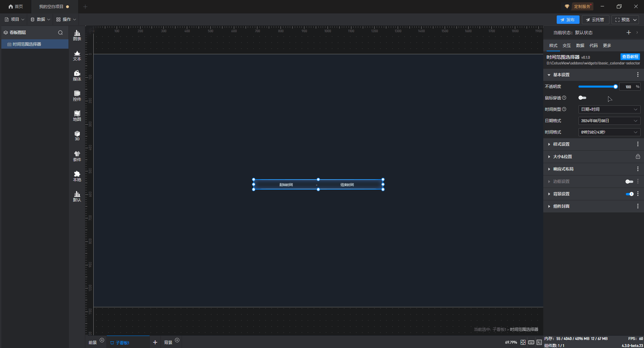Add a background layer with 背景 plus icon

coord(177,340)
